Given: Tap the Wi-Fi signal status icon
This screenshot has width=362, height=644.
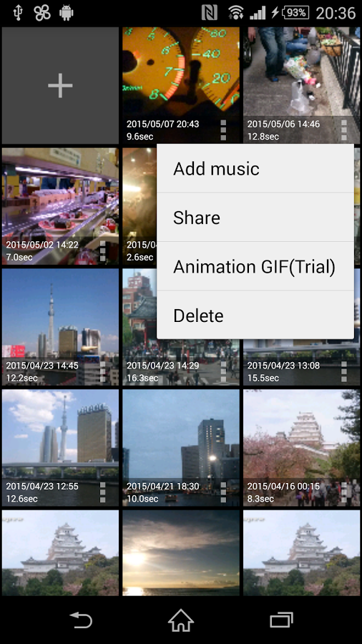Looking at the screenshot, I should (x=236, y=13).
